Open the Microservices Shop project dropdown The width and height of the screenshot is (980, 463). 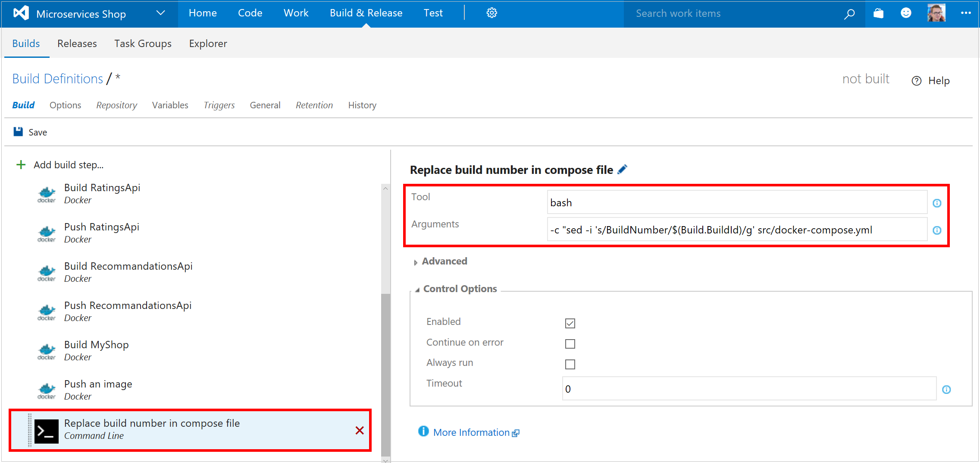click(160, 13)
